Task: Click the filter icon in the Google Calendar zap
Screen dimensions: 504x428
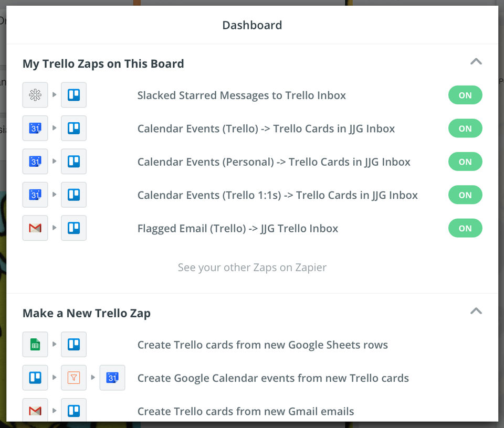Action: pos(73,378)
